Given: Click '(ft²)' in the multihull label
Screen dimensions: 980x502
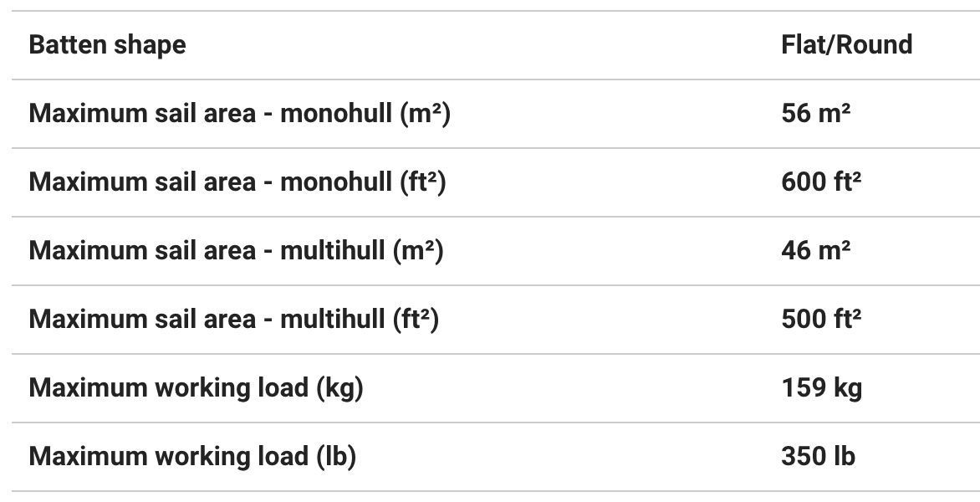Looking at the screenshot, I should [x=415, y=320].
